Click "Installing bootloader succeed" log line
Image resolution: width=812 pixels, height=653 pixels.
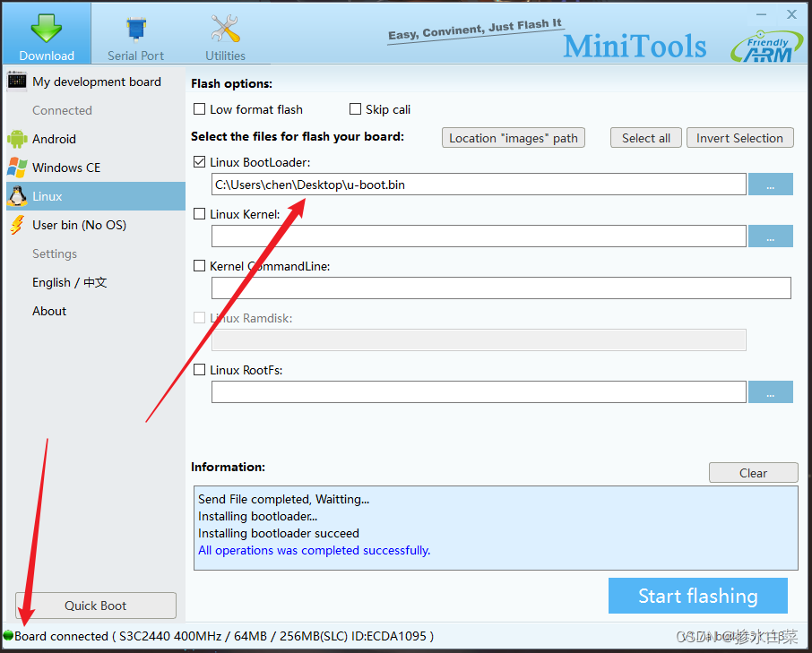click(279, 533)
